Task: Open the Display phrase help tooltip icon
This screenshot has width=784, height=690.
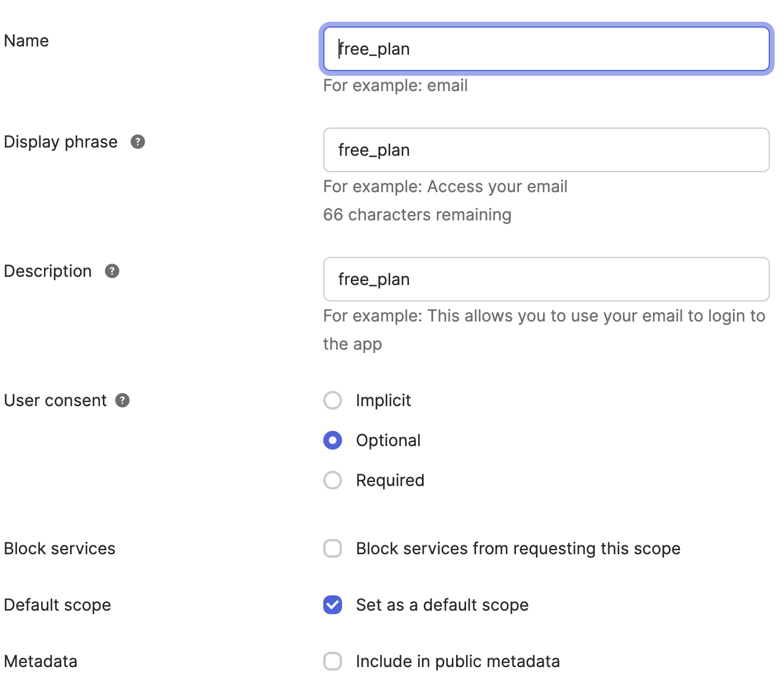Action: 138,142
